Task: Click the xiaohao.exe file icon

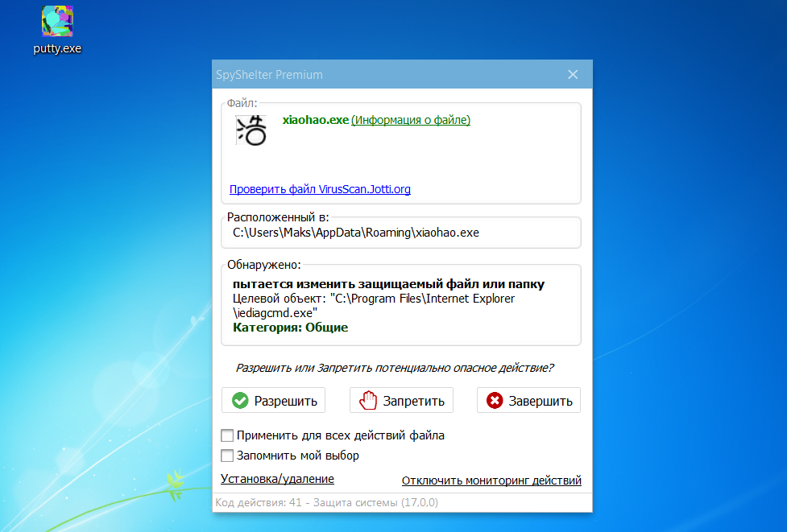Action: pos(251,130)
